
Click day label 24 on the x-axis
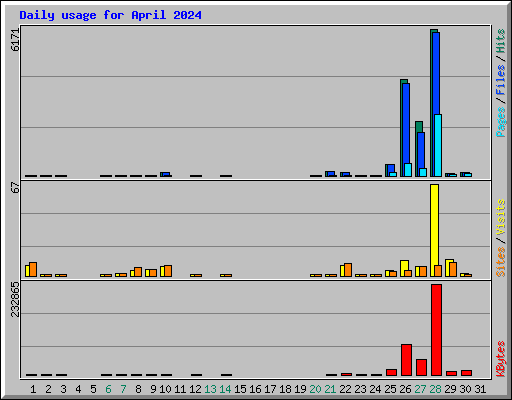click(x=375, y=389)
